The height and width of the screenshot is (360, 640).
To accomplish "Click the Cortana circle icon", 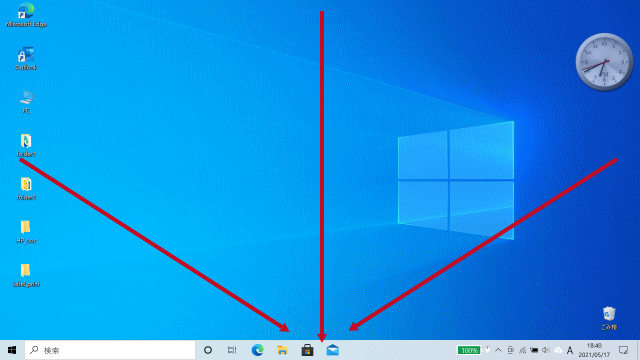I will (x=208, y=350).
